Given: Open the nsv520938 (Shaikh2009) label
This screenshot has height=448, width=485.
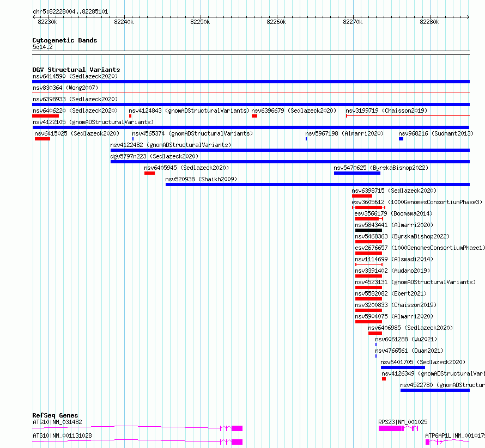Looking at the screenshot, I should pyautogui.click(x=201, y=179).
